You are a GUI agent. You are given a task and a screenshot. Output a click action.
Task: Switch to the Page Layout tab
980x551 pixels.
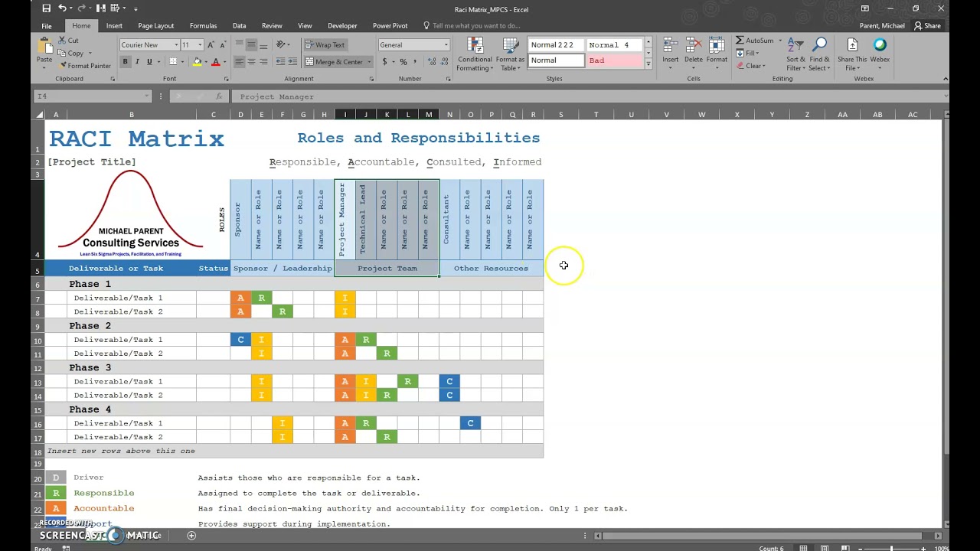pos(156,26)
